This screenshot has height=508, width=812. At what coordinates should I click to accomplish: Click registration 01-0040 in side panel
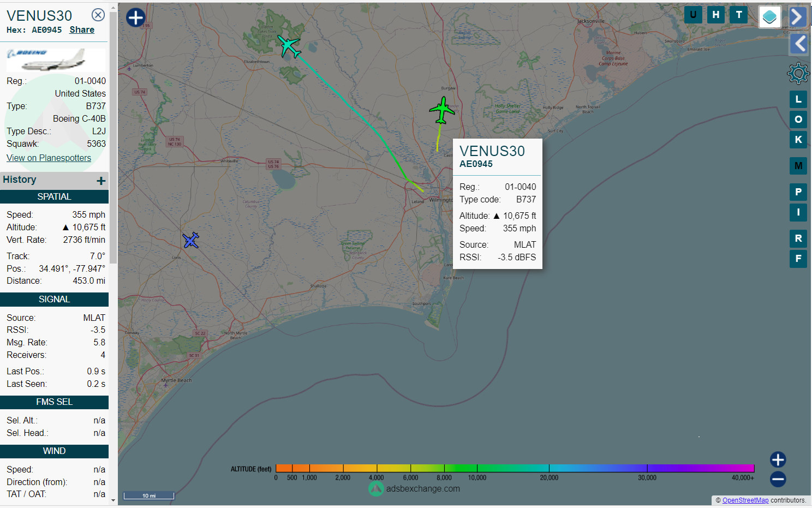[x=90, y=81]
